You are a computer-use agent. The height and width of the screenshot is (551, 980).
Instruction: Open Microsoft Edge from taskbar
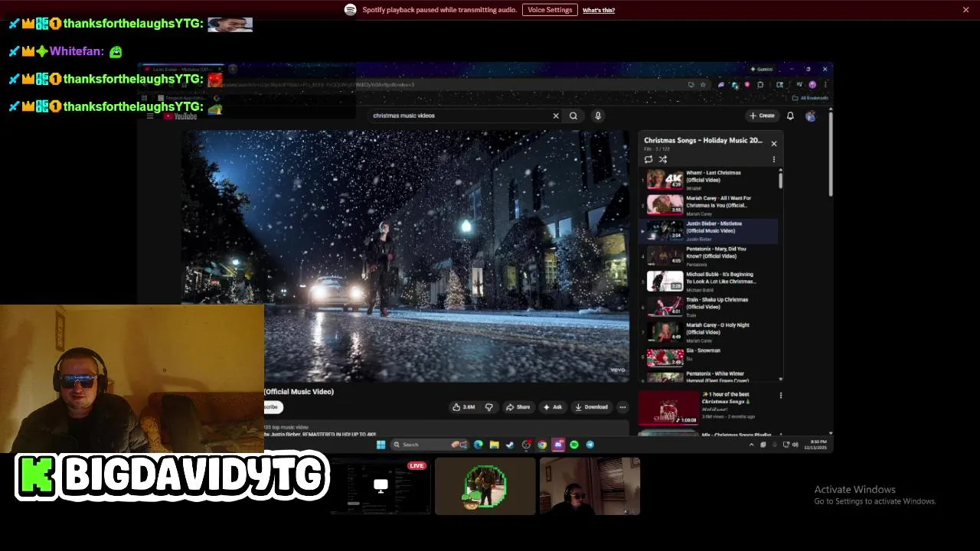click(x=479, y=445)
